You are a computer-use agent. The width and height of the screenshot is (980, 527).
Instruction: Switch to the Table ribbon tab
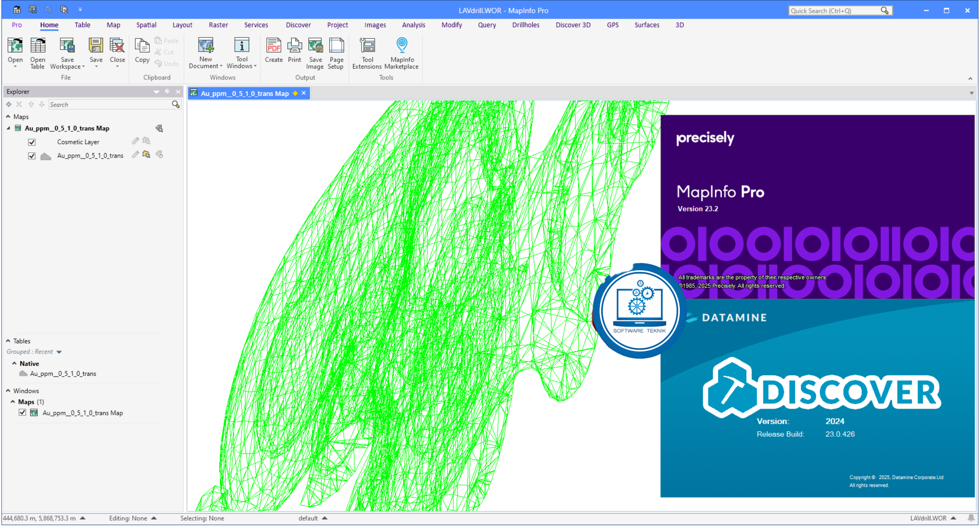pos(82,25)
